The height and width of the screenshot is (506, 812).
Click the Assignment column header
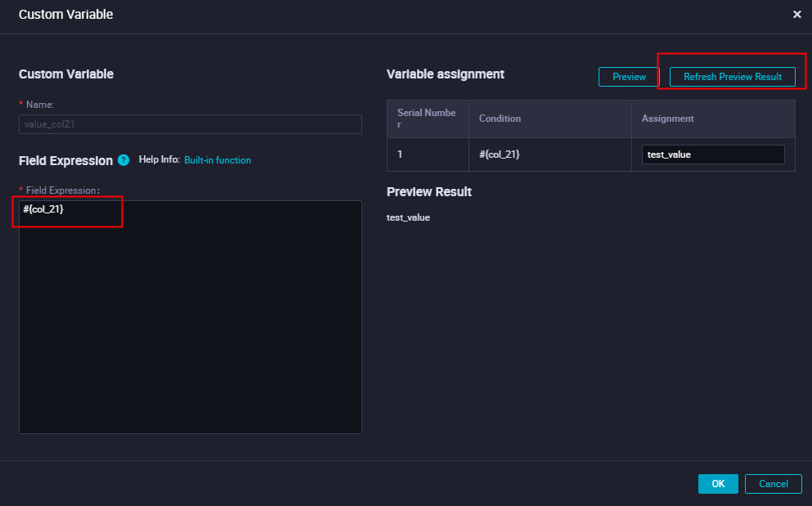point(667,118)
